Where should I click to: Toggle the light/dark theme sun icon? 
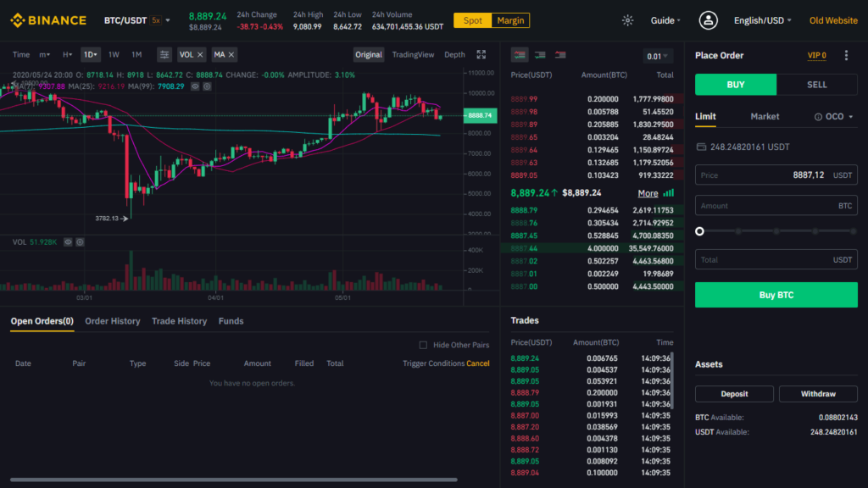tap(627, 20)
